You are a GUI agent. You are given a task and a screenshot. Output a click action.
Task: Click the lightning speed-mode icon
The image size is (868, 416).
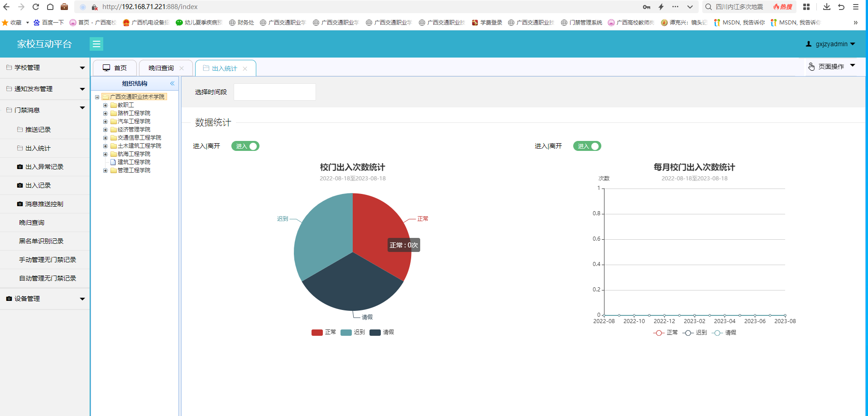[x=661, y=7]
